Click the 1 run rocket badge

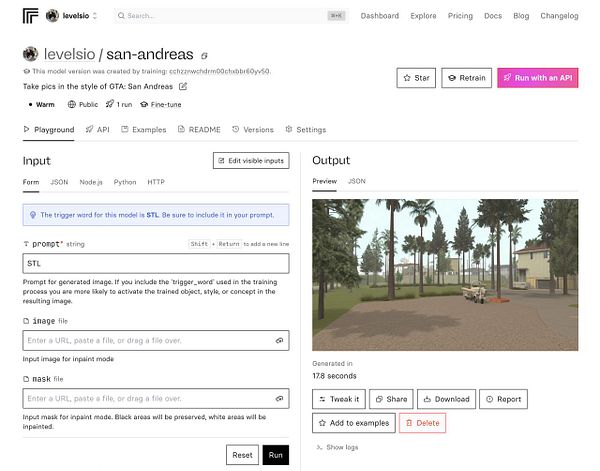(119, 104)
